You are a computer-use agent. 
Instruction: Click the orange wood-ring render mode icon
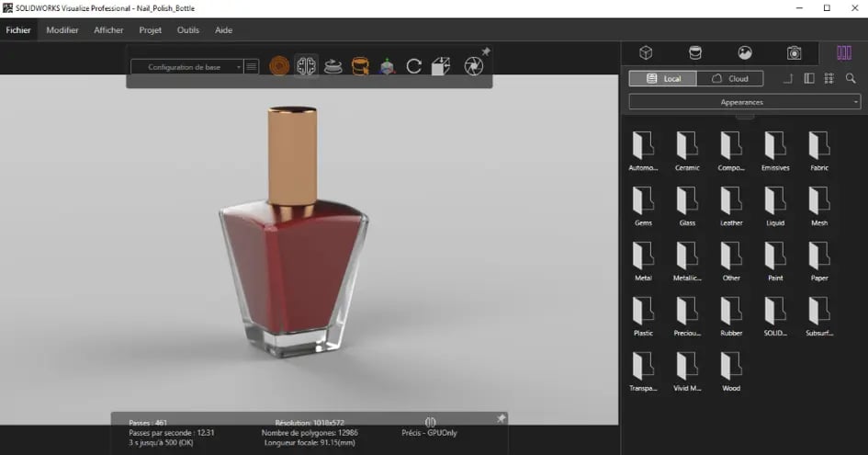point(279,66)
